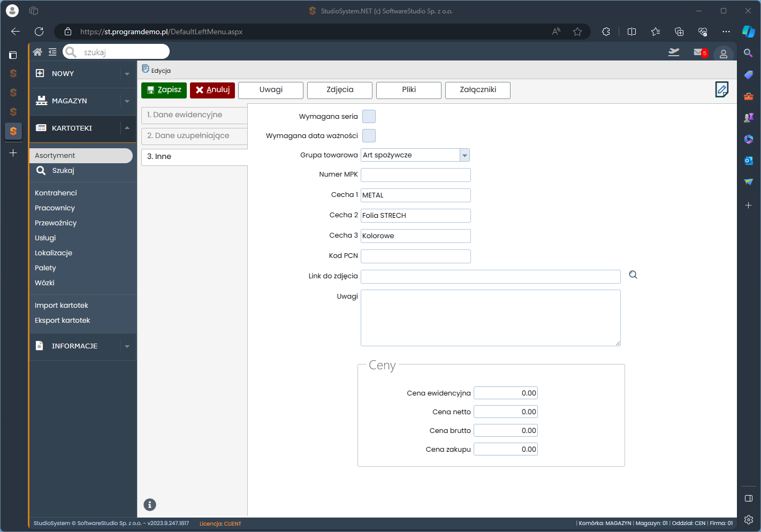The image size is (761, 532).
Task: Open Lokalizacje in the sidebar
Action: pos(54,253)
